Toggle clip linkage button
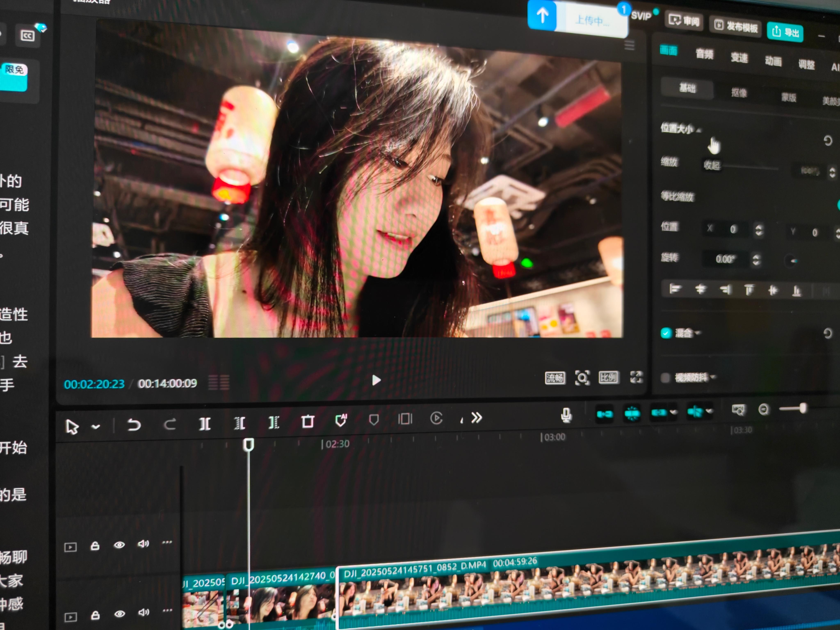This screenshot has width=840, height=630. coord(659,412)
